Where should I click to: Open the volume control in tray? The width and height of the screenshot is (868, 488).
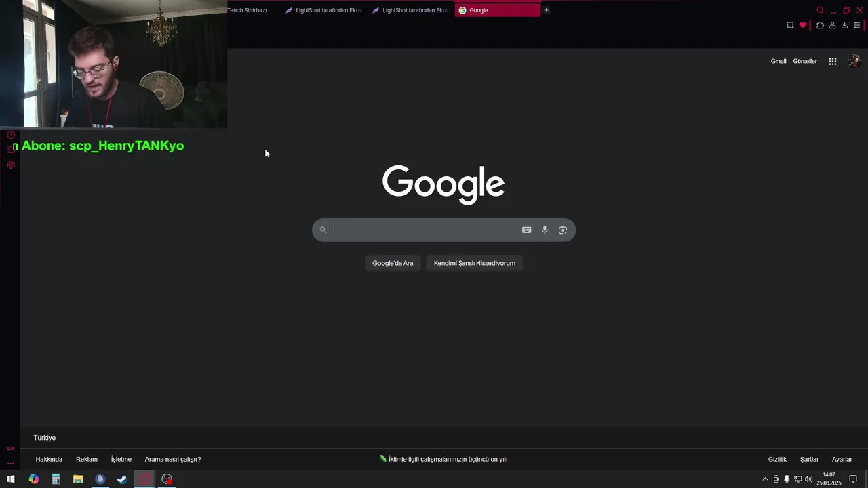808,479
